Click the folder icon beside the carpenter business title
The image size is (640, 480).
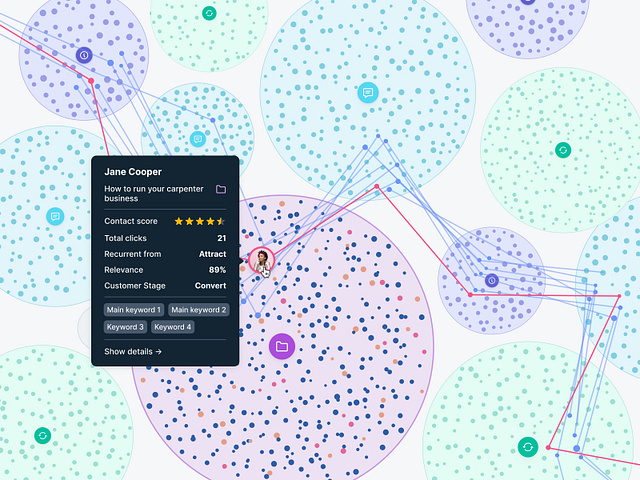[x=221, y=189]
